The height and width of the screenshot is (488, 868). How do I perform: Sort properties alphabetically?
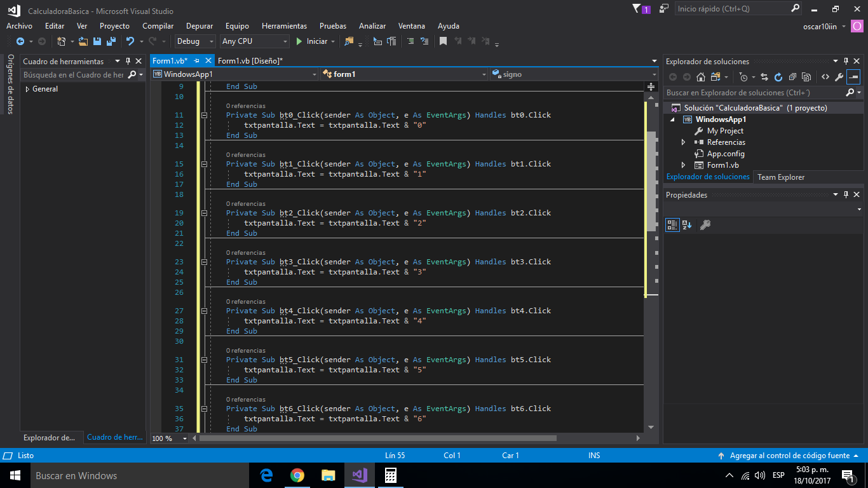point(686,225)
